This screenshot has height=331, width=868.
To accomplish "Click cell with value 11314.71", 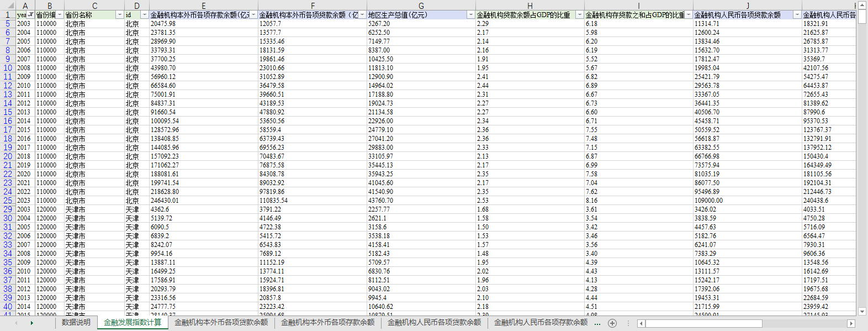I will coord(747,24).
